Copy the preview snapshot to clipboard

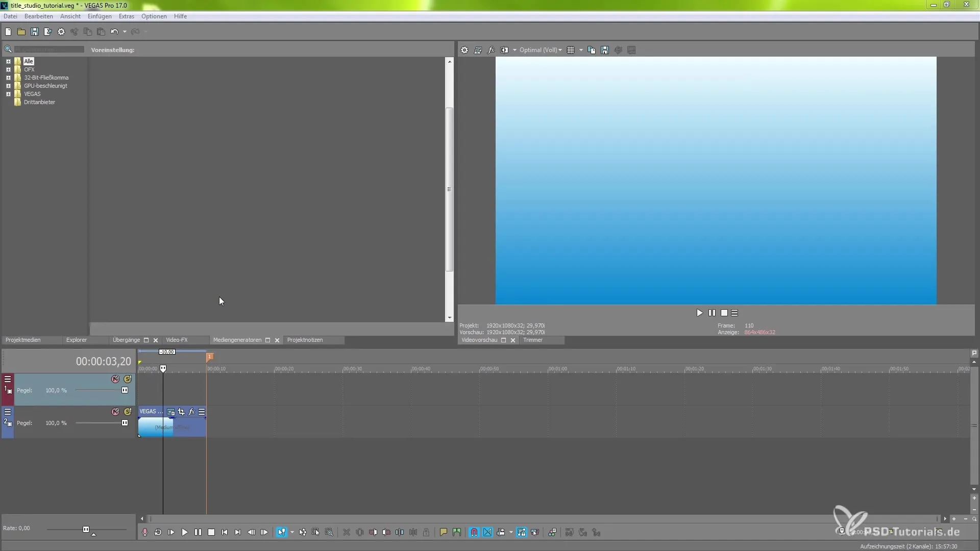[x=592, y=50]
